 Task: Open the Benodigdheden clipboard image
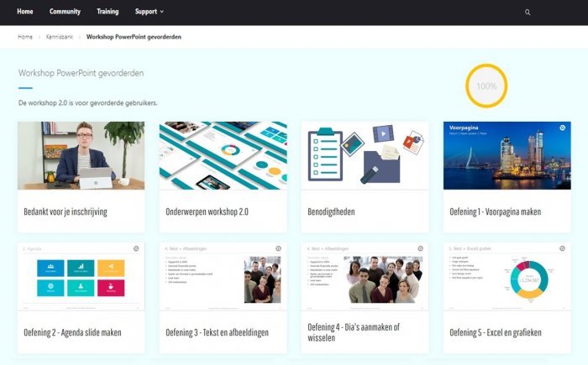coord(365,156)
